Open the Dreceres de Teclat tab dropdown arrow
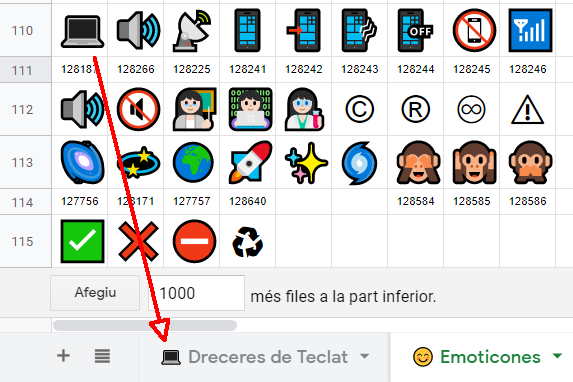This screenshot has width=573, height=382. pos(364,356)
